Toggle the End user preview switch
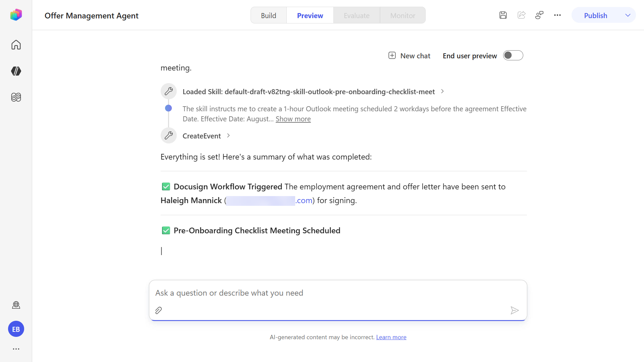The image size is (644, 362). click(x=513, y=55)
